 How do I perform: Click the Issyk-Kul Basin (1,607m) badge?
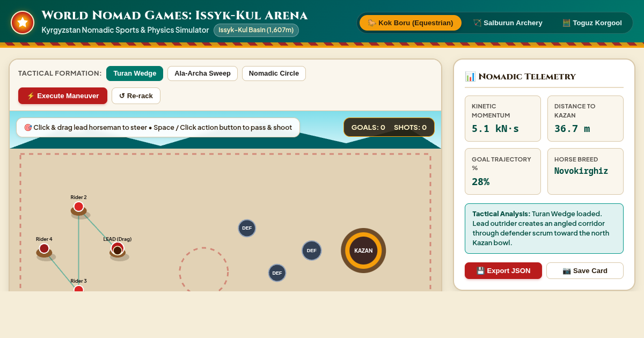[x=256, y=30]
